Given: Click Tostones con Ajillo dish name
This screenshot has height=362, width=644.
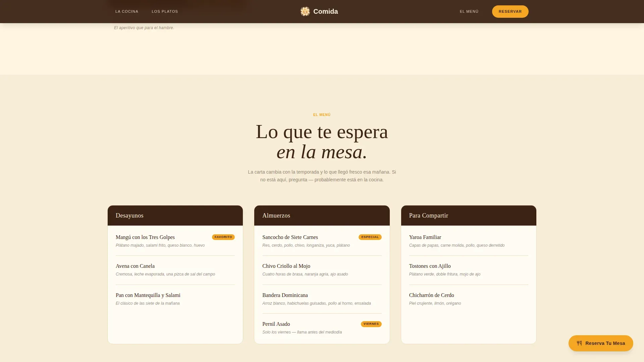Looking at the screenshot, I should click(x=430, y=266).
